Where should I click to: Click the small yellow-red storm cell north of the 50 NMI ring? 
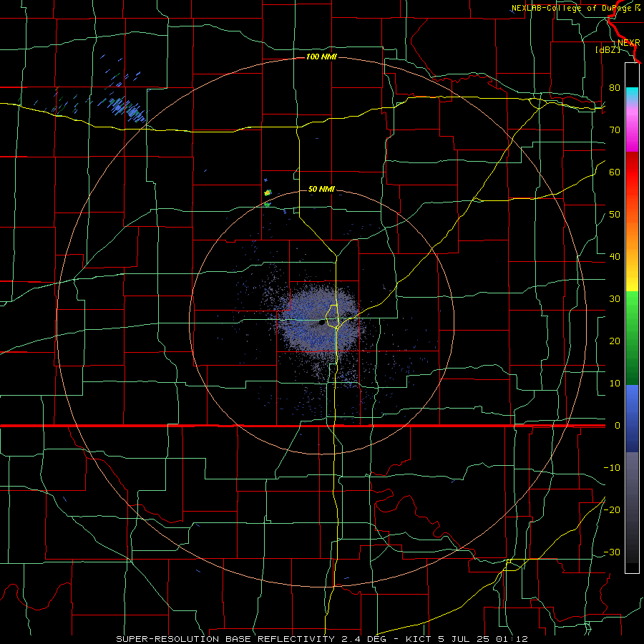(268, 192)
